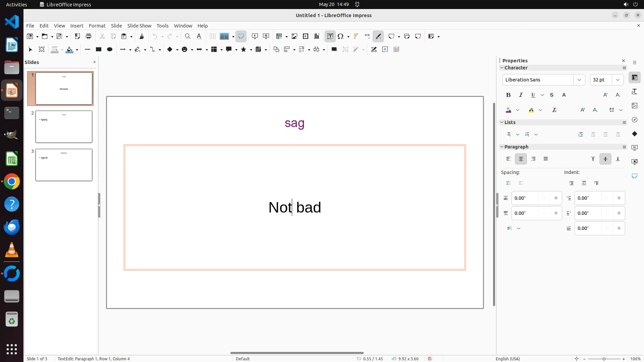This screenshot has height=362, width=644.
Task: Open the Format menu
Action: point(97,25)
